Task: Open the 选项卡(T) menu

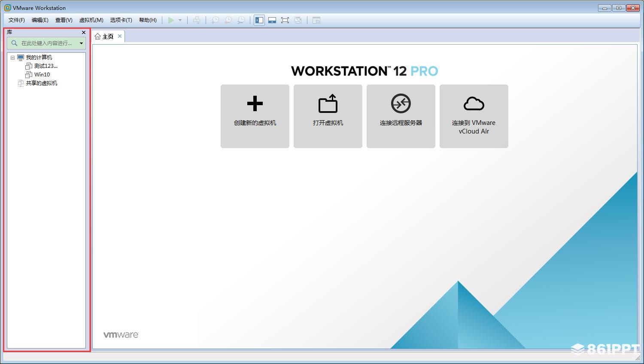Action: tap(121, 20)
